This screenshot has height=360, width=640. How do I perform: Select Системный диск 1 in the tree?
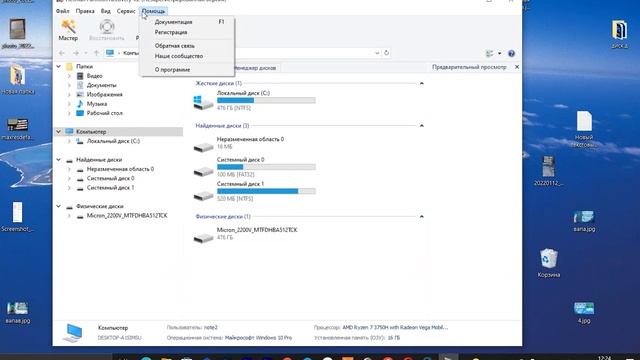[x=110, y=188]
